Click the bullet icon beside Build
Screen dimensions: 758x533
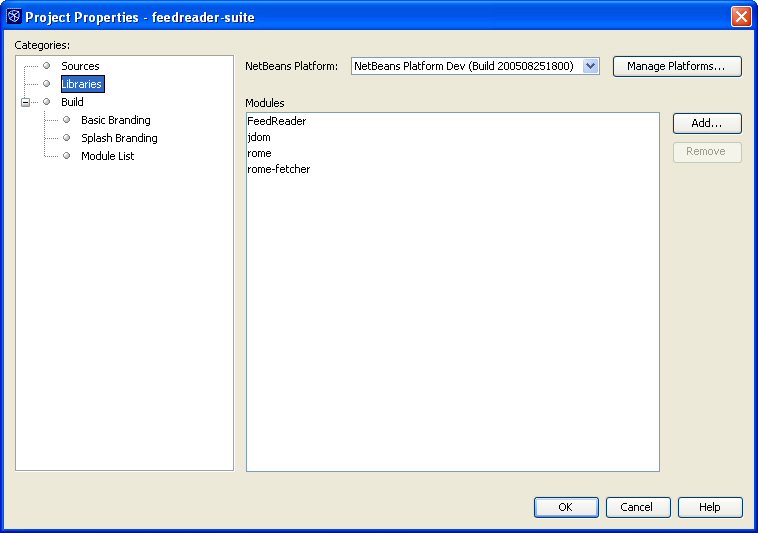coord(46,101)
